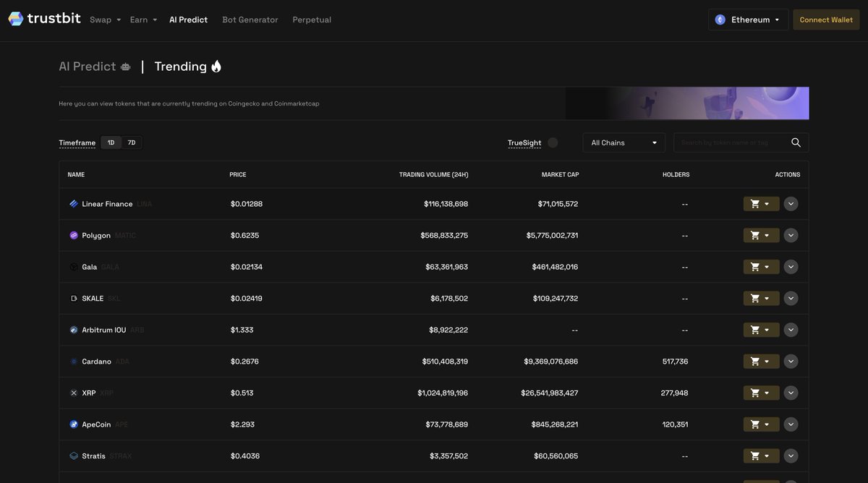The width and height of the screenshot is (868, 483).
Task: Open cart menu for Linear Finance
Action: (x=761, y=204)
